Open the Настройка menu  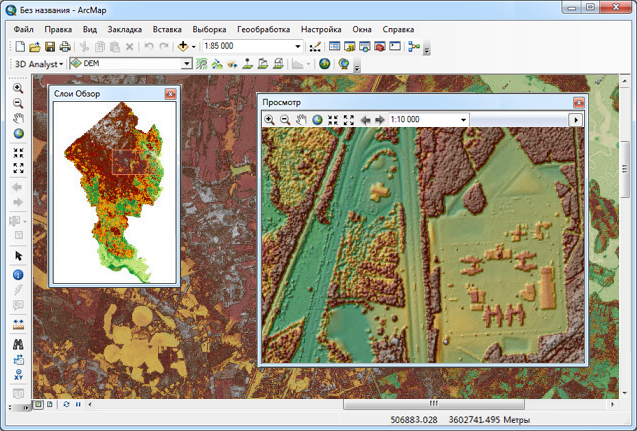pyautogui.click(x=321, y=29)
